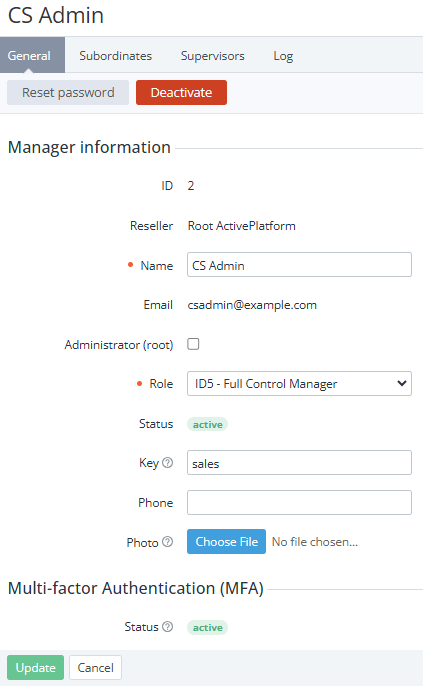The width and height of the screenshot is (423, 687).
Task: Open the Role dropdown
Action: (299, 383)
